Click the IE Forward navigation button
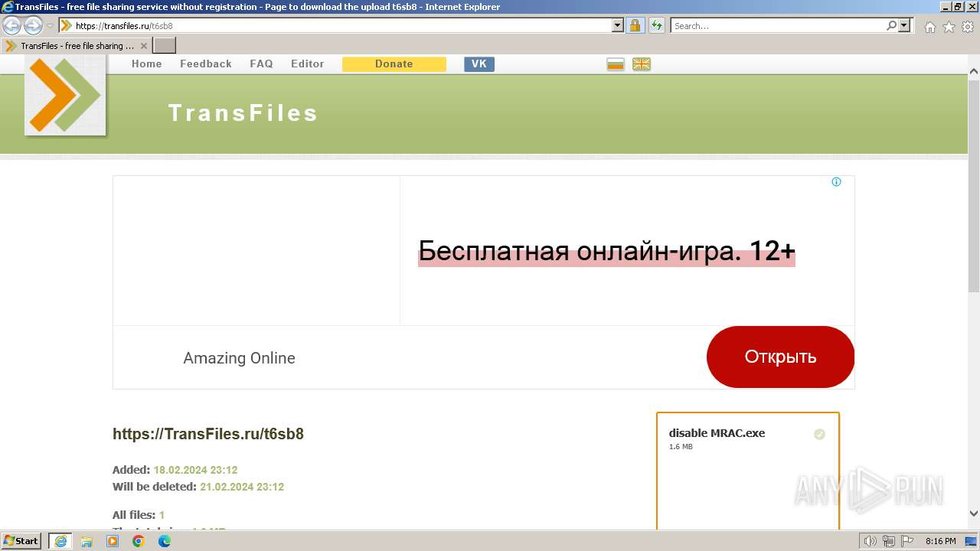The image size is (980, 551). [x=33, y=26]
